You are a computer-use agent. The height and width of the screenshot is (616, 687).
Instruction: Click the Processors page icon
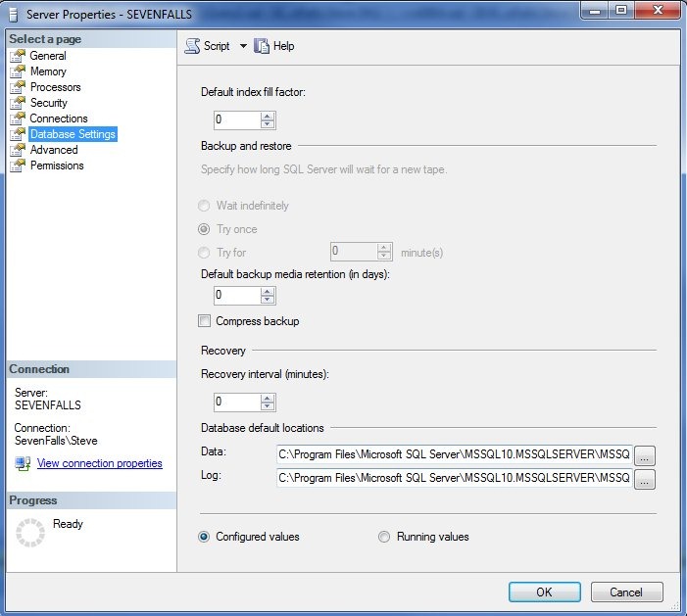[x=17, y=87]
